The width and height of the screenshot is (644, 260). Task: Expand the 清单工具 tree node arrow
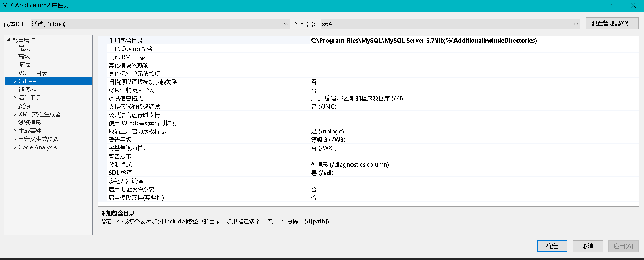click(15, 98)
